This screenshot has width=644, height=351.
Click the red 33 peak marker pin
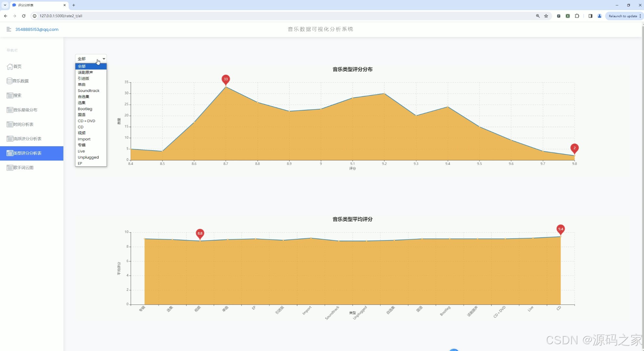tap(226, 79)
